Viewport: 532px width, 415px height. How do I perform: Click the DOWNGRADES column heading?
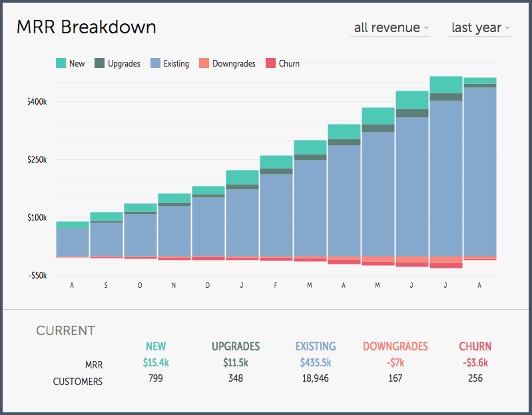click(396, 346)
